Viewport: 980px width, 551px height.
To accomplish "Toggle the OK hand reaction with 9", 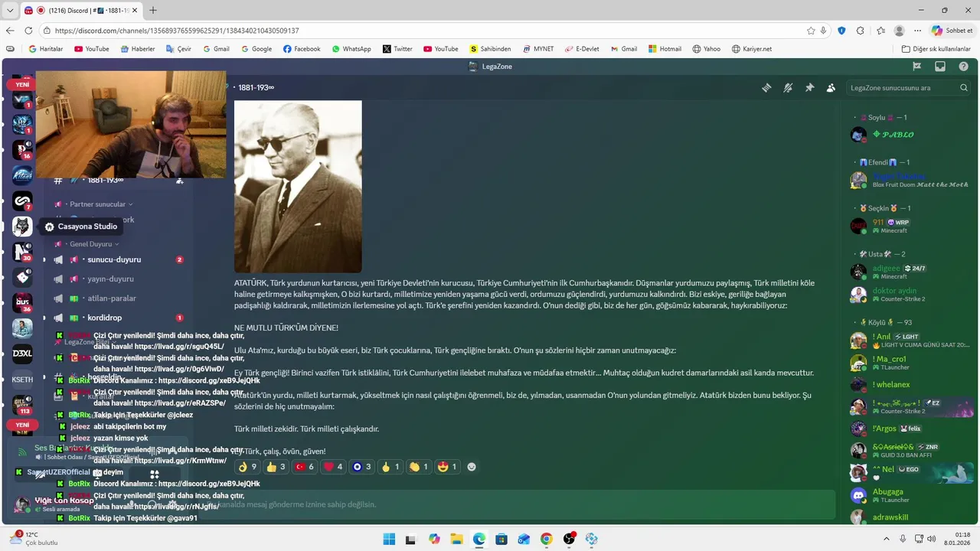I will [x=247, y=467].
